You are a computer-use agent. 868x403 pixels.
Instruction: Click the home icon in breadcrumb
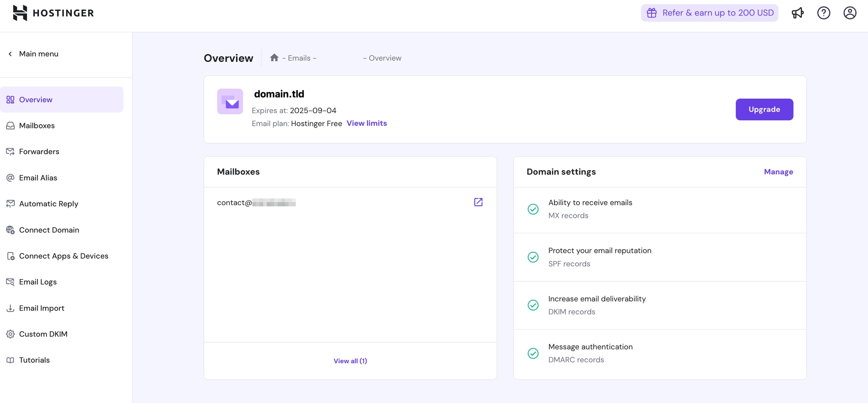coord(274,58)
